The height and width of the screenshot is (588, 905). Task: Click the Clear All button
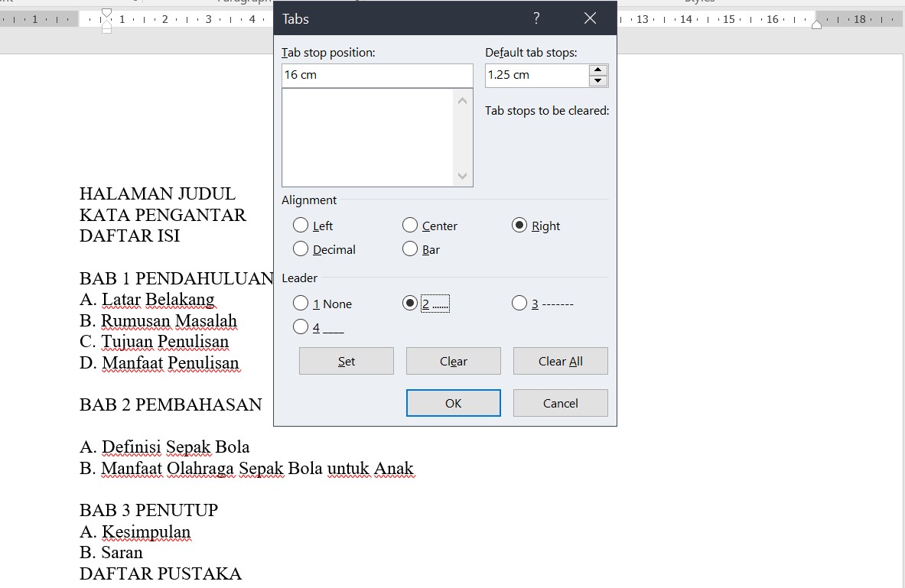561,361
